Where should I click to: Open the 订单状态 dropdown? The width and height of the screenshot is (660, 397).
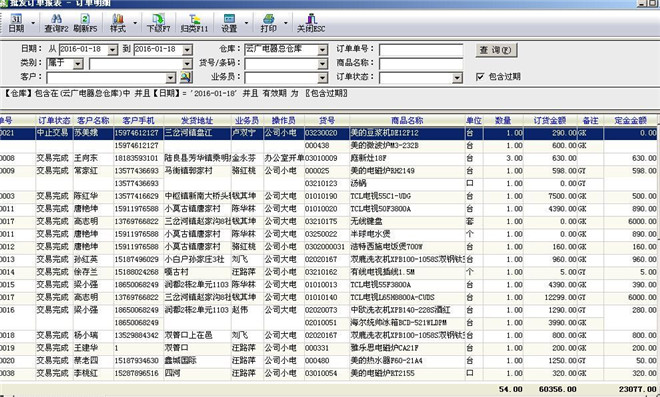[457, 78]
